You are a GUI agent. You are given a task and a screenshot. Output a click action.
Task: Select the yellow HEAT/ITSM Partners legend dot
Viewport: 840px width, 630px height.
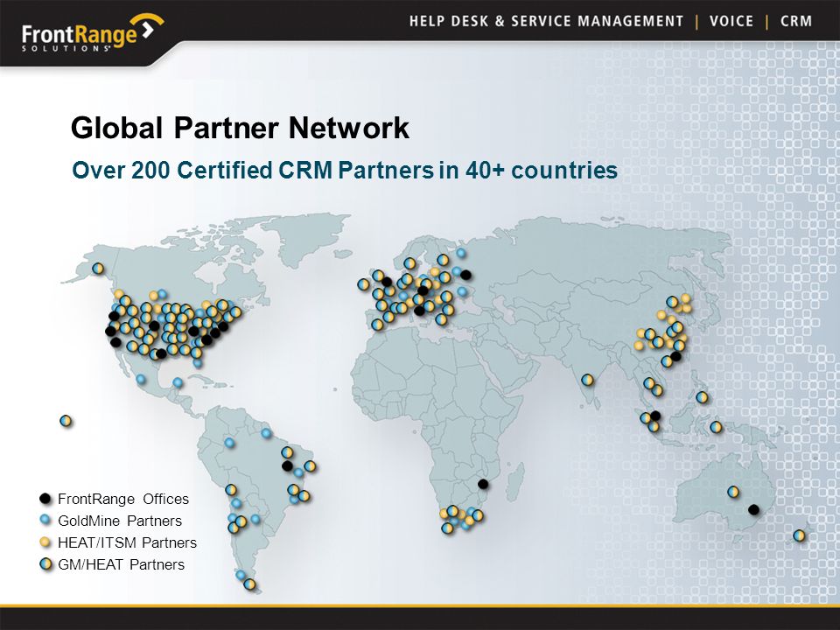pyautogui.click(x=45, y=542)
